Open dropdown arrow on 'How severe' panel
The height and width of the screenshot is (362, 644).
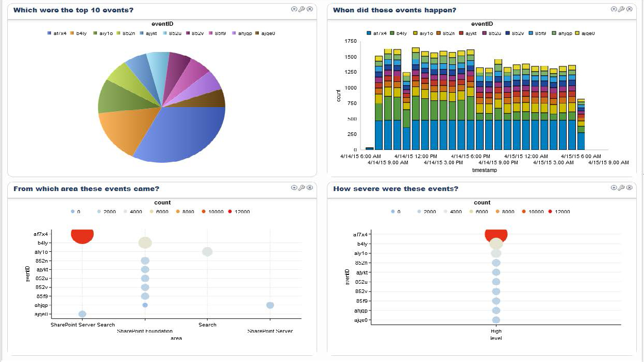[614, 188]
